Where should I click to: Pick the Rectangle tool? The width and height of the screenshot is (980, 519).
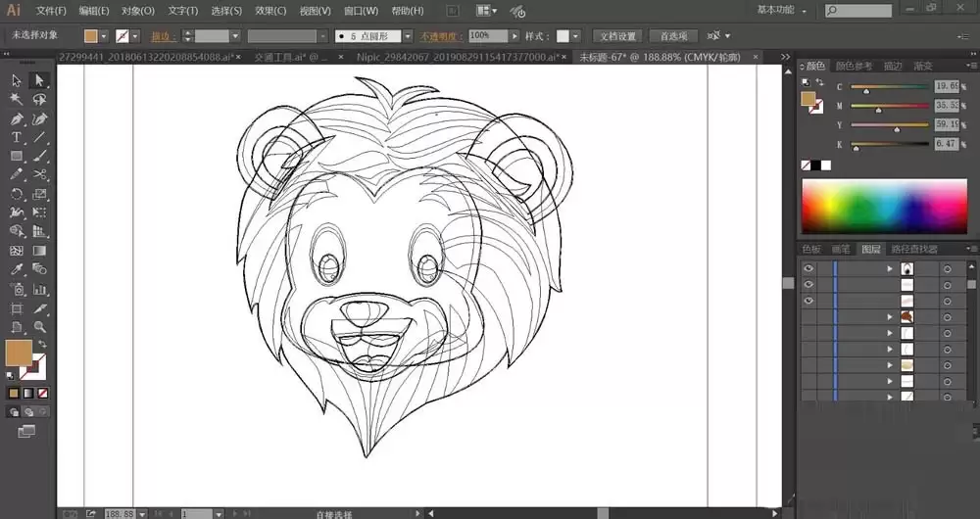click(17, 156)
